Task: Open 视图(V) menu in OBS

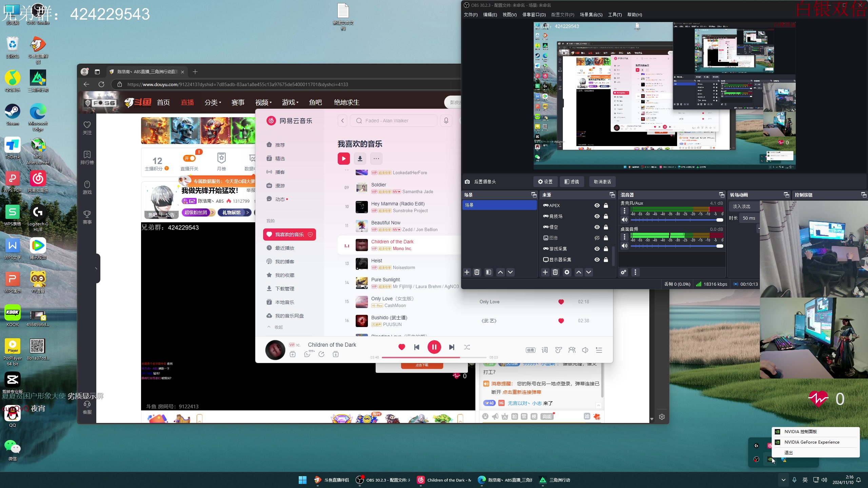Action: click(x=509, y=15)
